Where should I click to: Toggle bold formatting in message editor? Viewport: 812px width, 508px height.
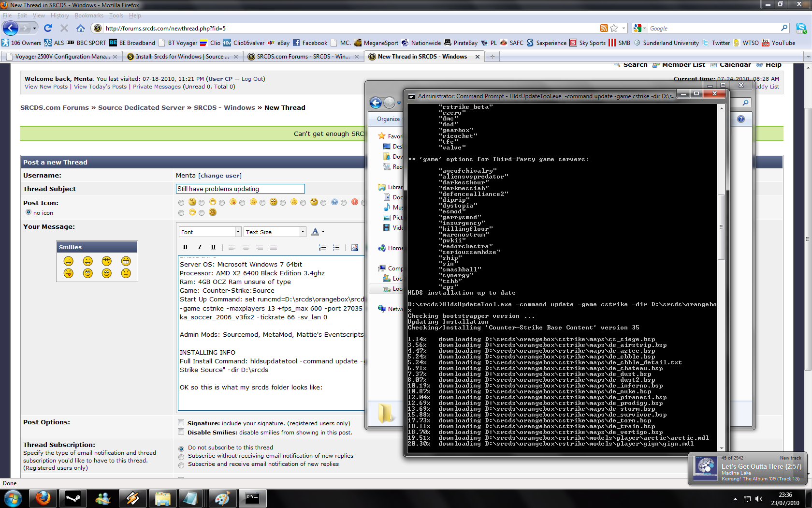pyautogui.click(x=185, y=247)
